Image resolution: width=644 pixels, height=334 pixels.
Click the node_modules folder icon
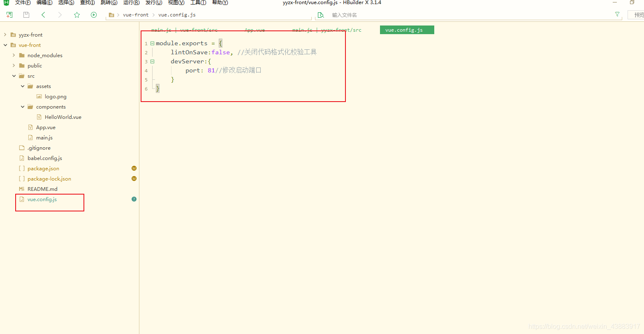click(x=22, y=56)
